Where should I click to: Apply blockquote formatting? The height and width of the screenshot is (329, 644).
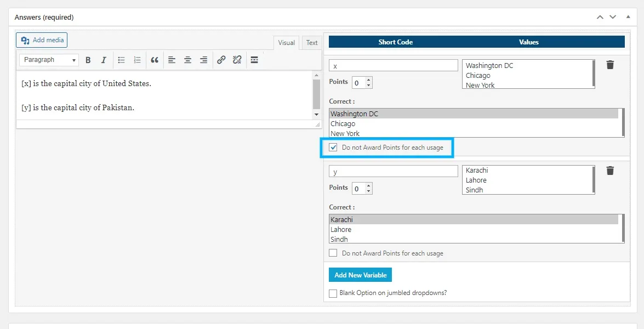[x=155, y=60]
